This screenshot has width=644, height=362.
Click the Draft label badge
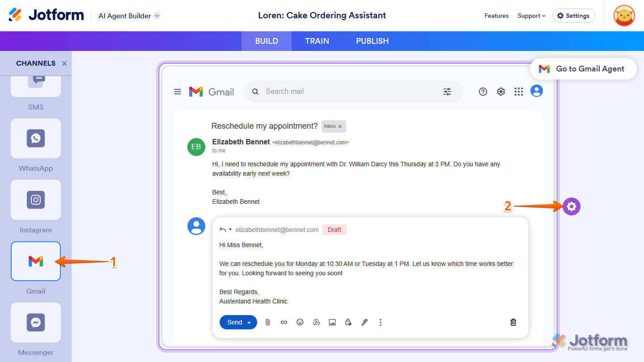[x=335, y=230]
